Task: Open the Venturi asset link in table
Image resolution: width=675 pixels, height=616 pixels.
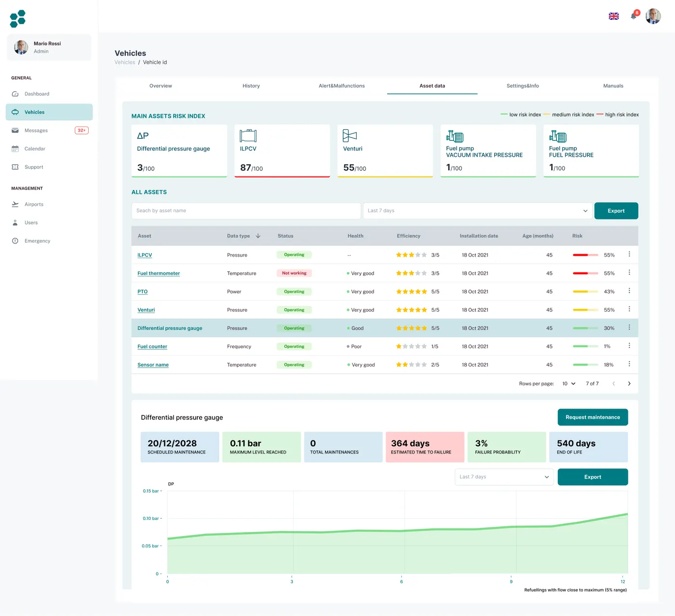Action: coord(146,310)
